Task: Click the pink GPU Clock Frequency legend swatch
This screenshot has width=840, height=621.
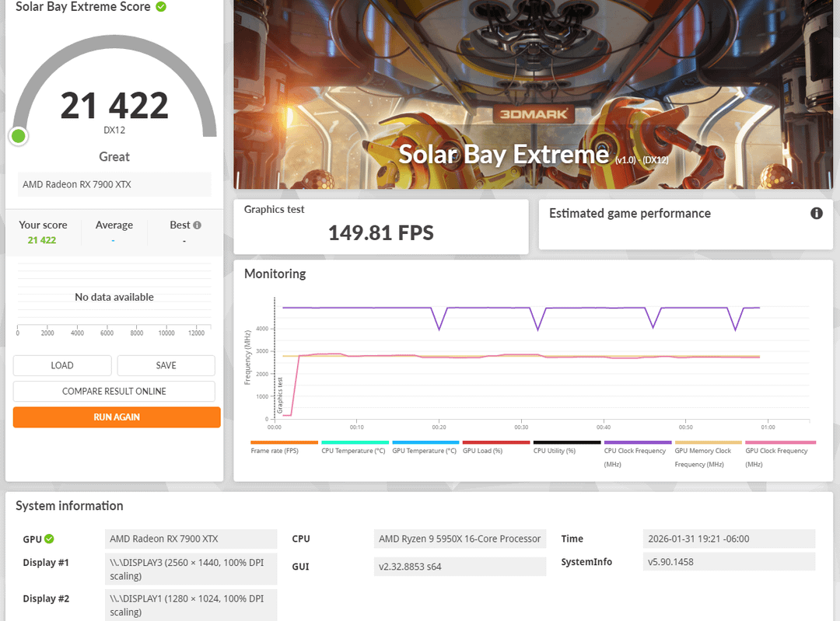Action: (780, 442)
